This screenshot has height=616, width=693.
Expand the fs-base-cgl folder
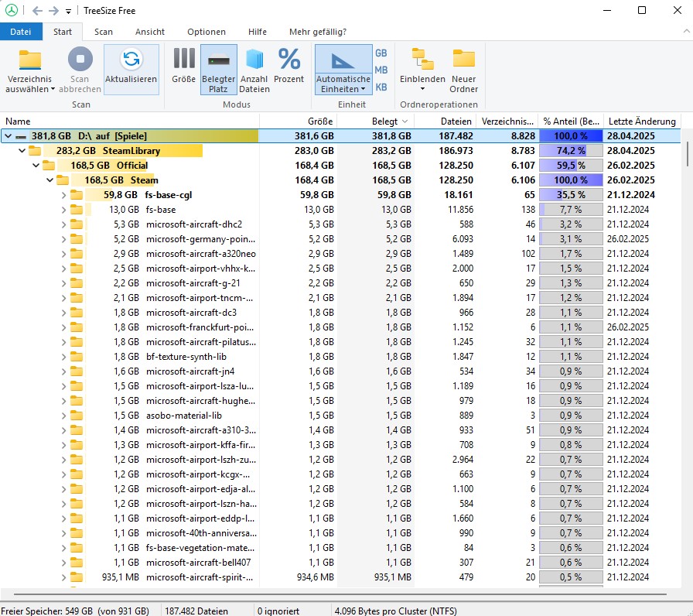click(64, 195)
